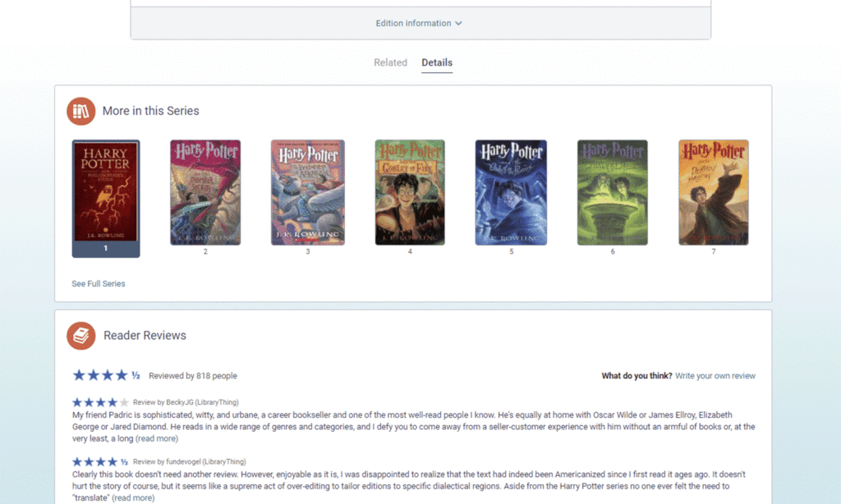This screenshot has height=504, width=841.
Task: Open the Chamber of Secrets book cover
Action: click(x=205, y=192)
